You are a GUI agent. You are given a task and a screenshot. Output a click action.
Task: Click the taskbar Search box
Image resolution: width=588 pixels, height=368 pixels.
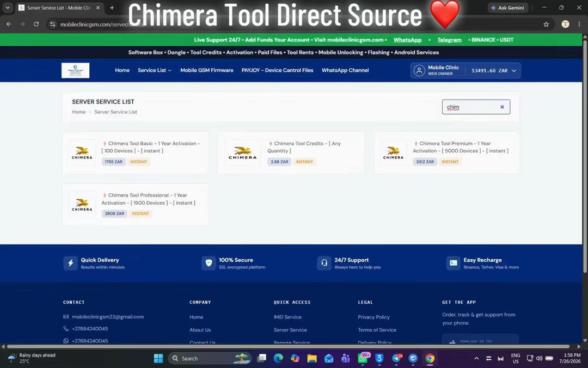(210, 358)
